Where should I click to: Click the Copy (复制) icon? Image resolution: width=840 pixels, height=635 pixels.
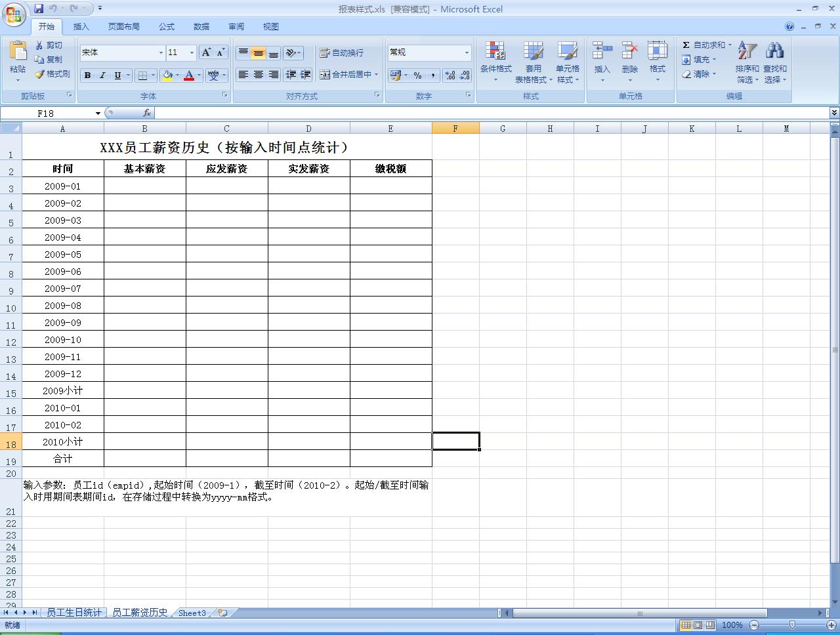coord(49,59)
